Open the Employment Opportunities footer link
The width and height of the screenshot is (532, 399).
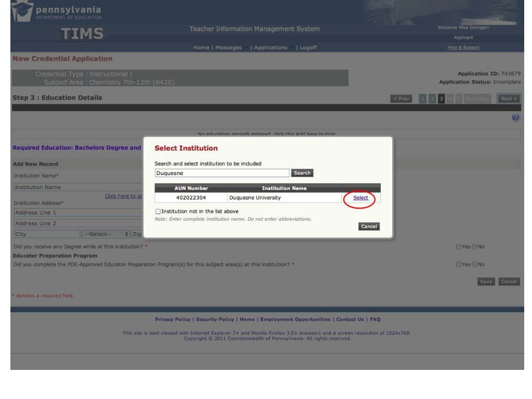pyautogui.click(x=295, y=320)
